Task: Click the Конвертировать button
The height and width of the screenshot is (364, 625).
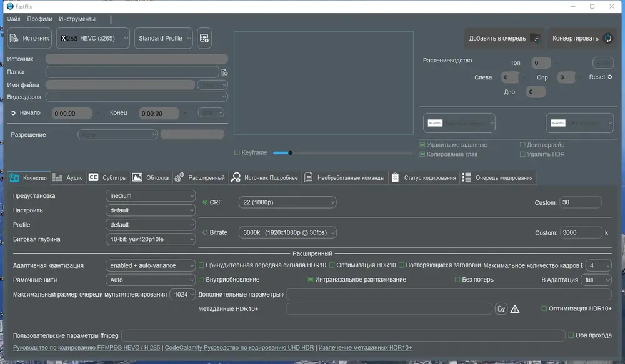Action: coord(581,38)
